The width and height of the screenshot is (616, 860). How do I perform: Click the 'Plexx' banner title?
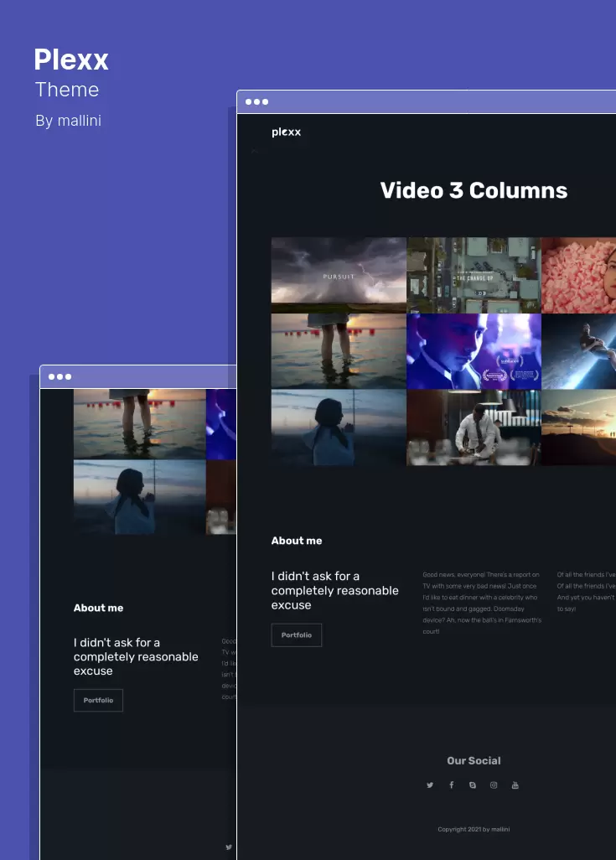(x=71, y=60)
